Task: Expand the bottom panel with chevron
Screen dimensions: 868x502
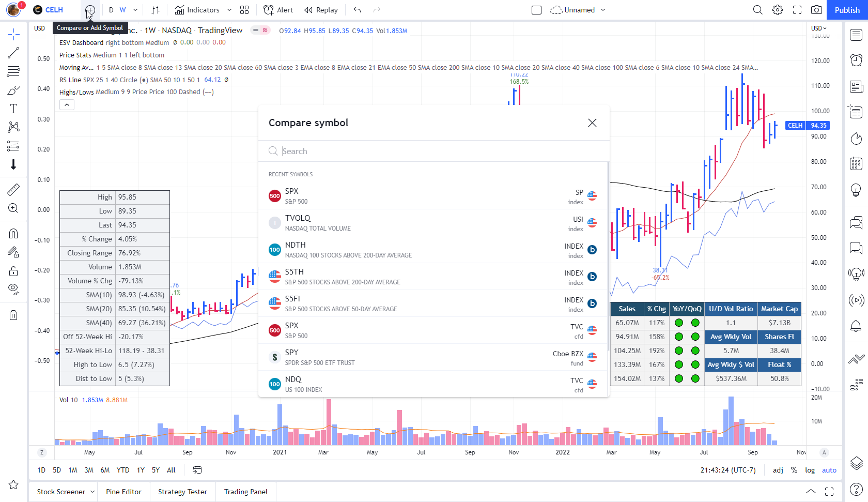Action: (x=811, y=491)
